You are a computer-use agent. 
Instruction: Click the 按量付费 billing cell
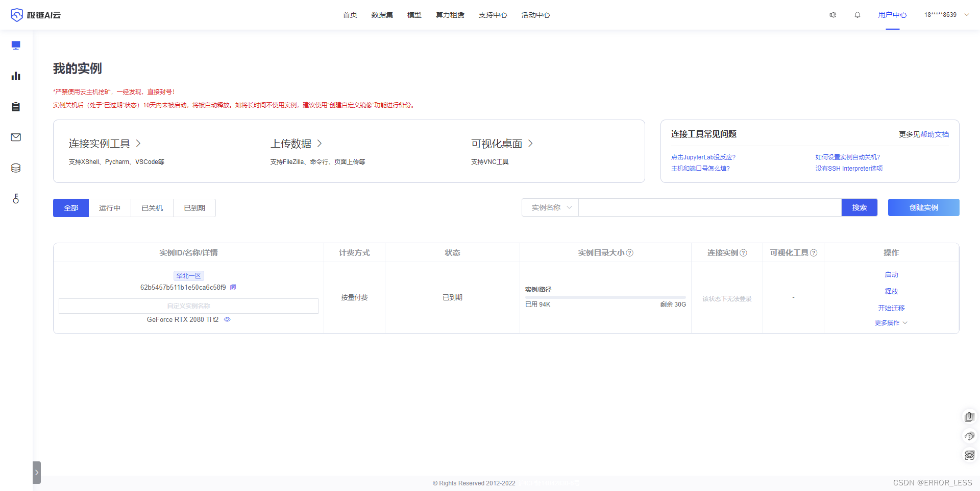point(354,297)
